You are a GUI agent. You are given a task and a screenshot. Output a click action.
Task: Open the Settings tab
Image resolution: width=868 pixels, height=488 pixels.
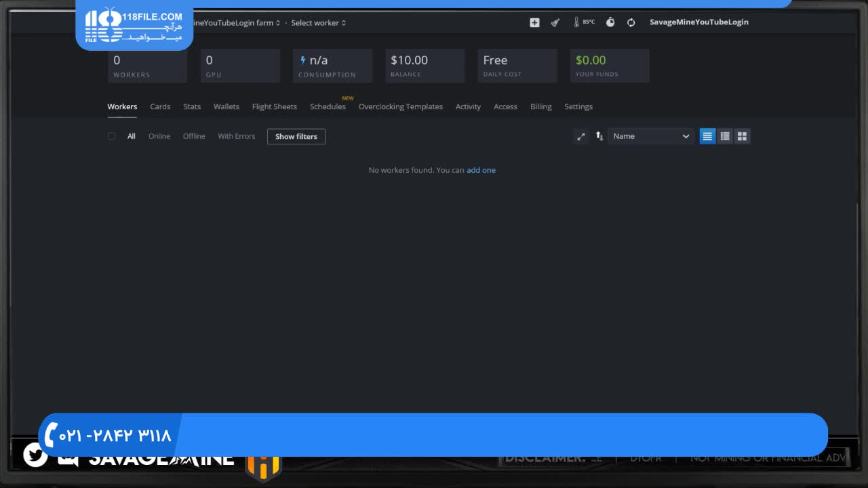578,106
